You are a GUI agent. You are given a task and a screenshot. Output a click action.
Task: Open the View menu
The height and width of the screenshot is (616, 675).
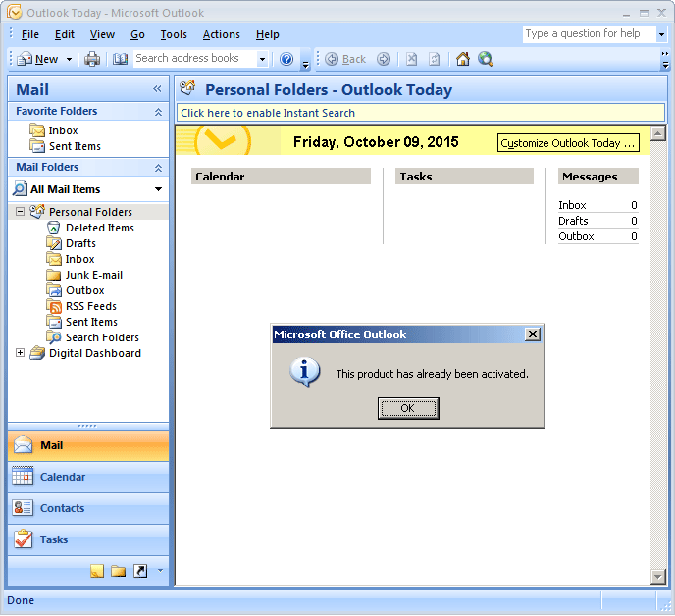[102, 34]
